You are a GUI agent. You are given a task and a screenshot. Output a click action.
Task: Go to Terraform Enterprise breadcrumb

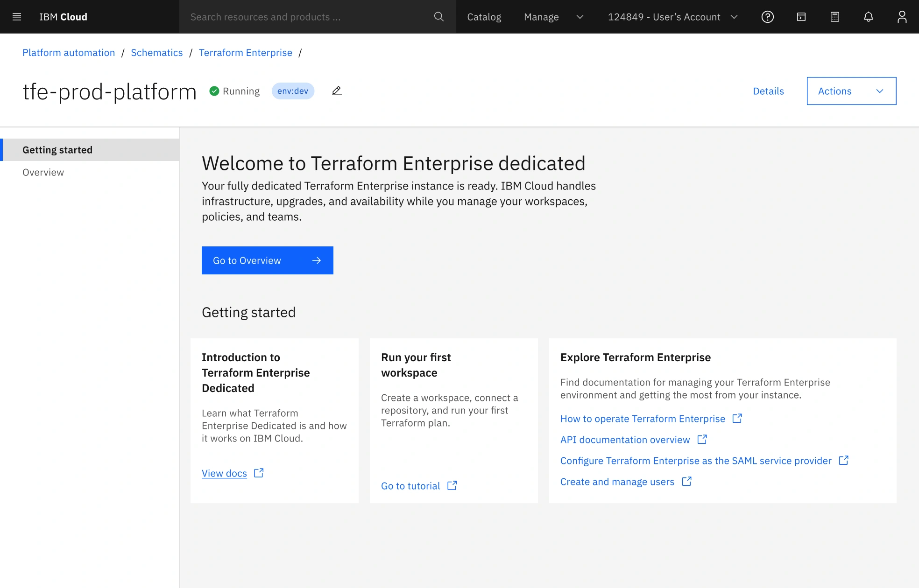(x=246, y=53)
